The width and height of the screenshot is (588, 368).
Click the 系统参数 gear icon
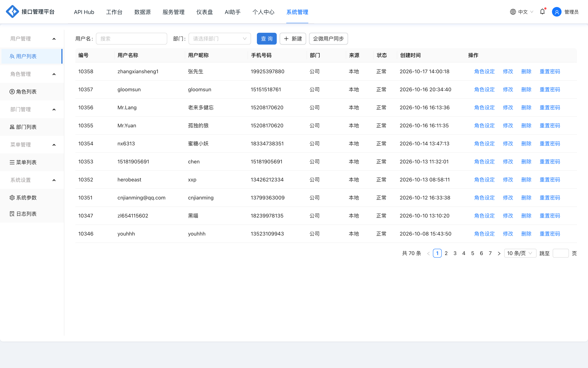pyautogui.click(x=12, y=197)
